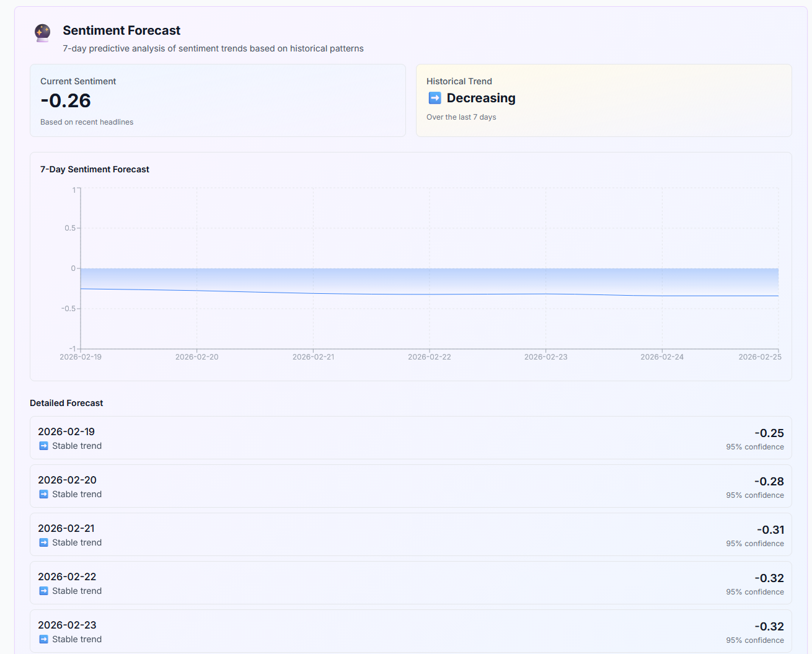Click the 2026-02-21 date in detailed forecast
This screenshot has height=654, width=812.
[66, 528]
